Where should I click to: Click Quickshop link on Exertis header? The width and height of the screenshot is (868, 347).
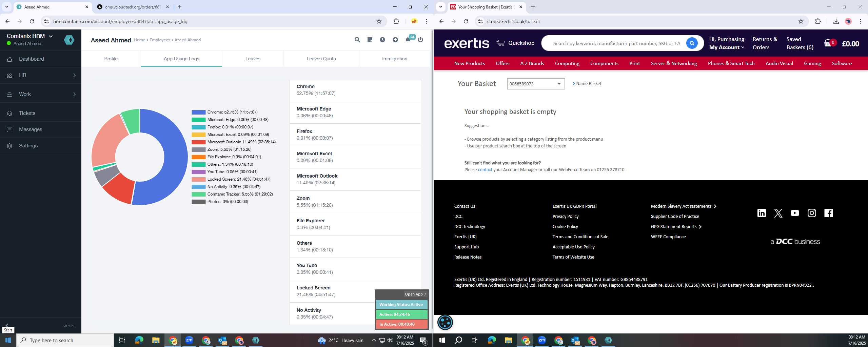[515, 43]
